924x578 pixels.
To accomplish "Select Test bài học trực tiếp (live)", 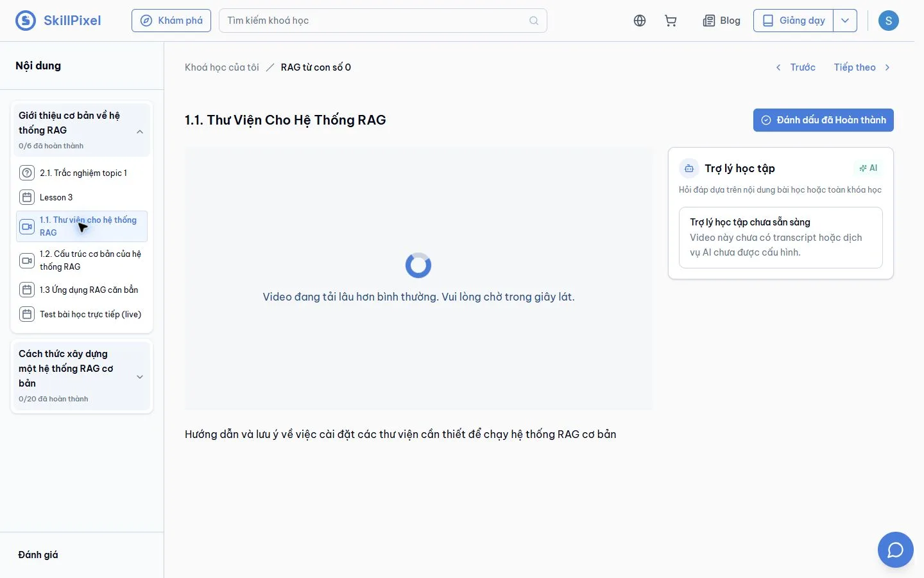I will (x=81, y=314).
